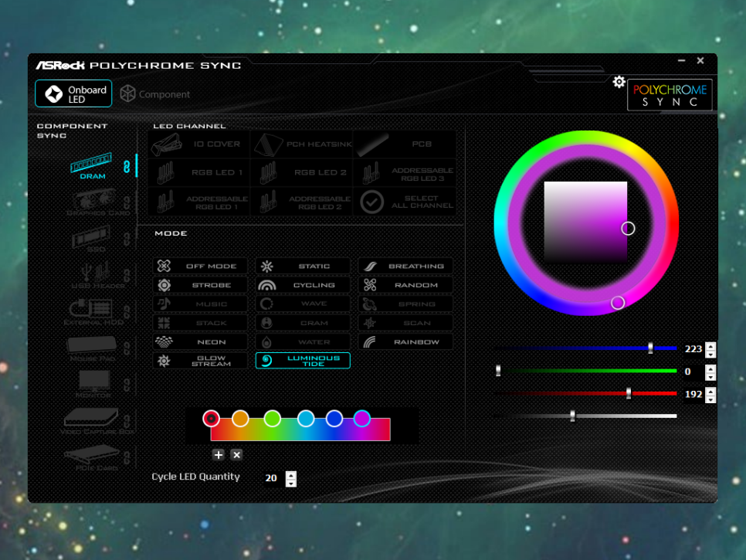The image size is (746, 560).
Task: Toggle the SSD sync link
Action: [127, 239]
